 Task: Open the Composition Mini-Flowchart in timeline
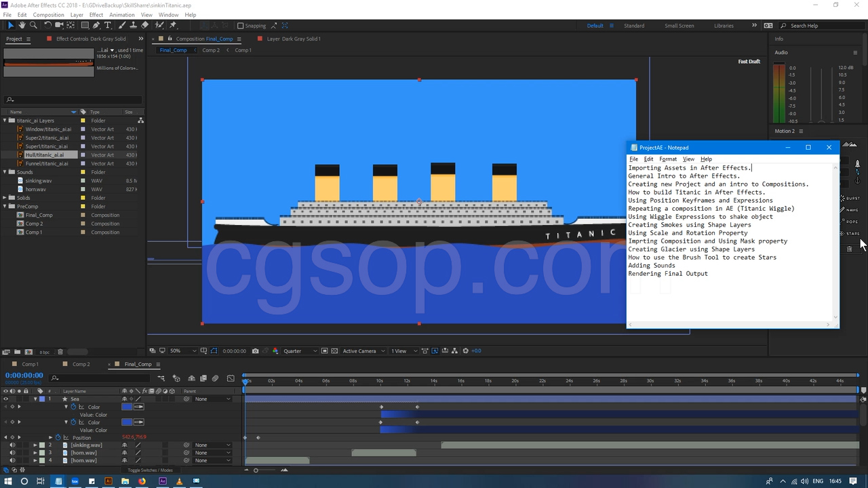click(x=161, y=378)
